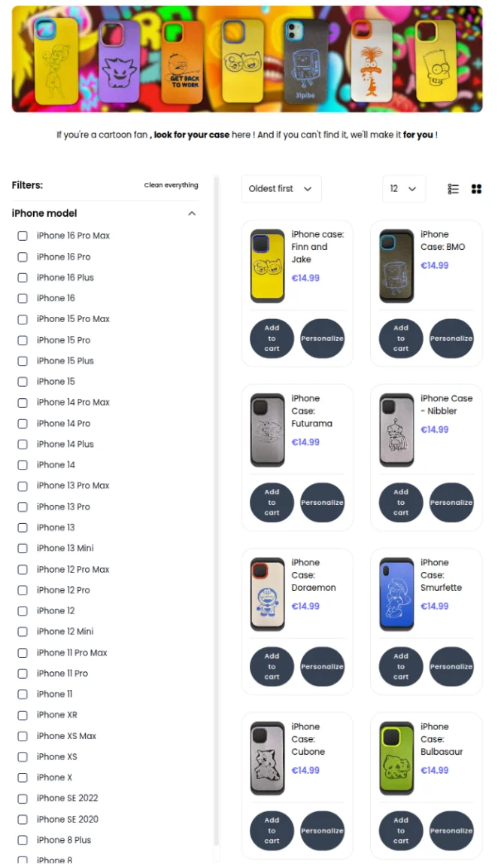Select the iPhone SE 2022 checkbox
504x864 pixels.
point(23,798)
